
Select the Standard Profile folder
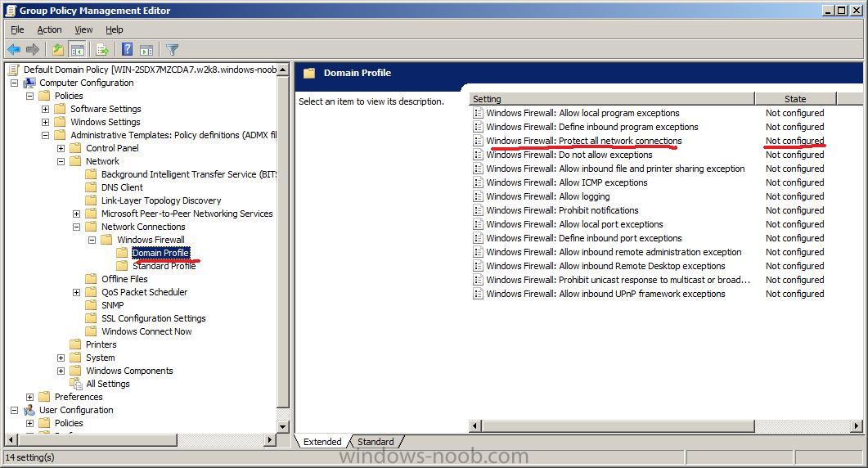point(164,266)
